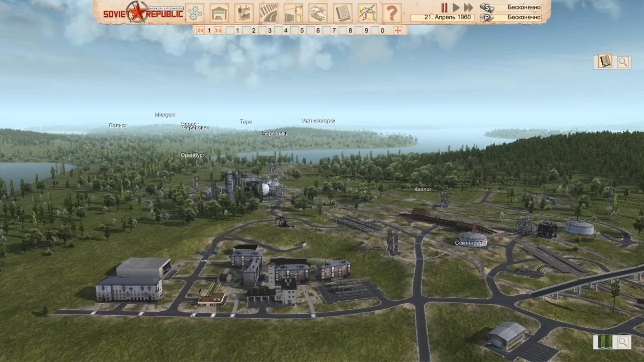Select the oil refinery with sphere tank
This screenshot has width=644, height=362.
[x=247, y=186]
